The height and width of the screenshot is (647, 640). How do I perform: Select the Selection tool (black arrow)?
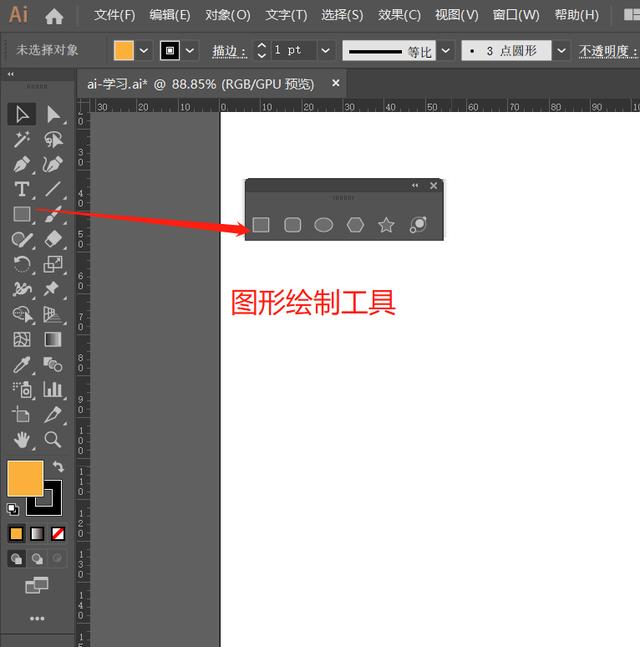(21, 114)
